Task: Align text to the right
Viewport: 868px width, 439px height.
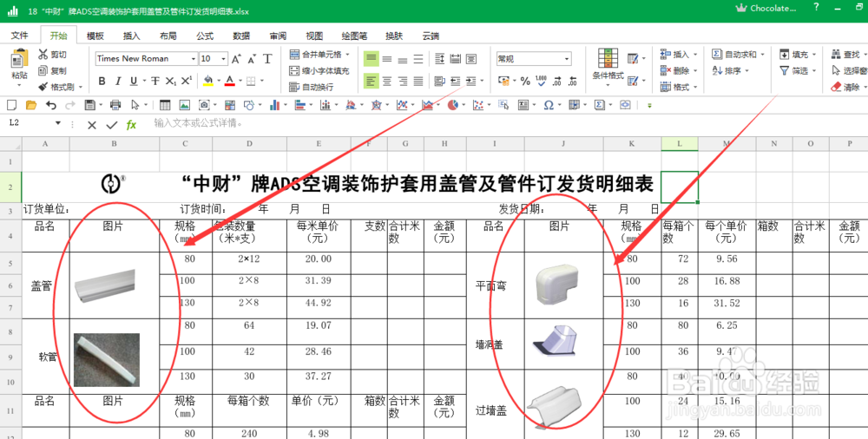Action: [403, 82]
